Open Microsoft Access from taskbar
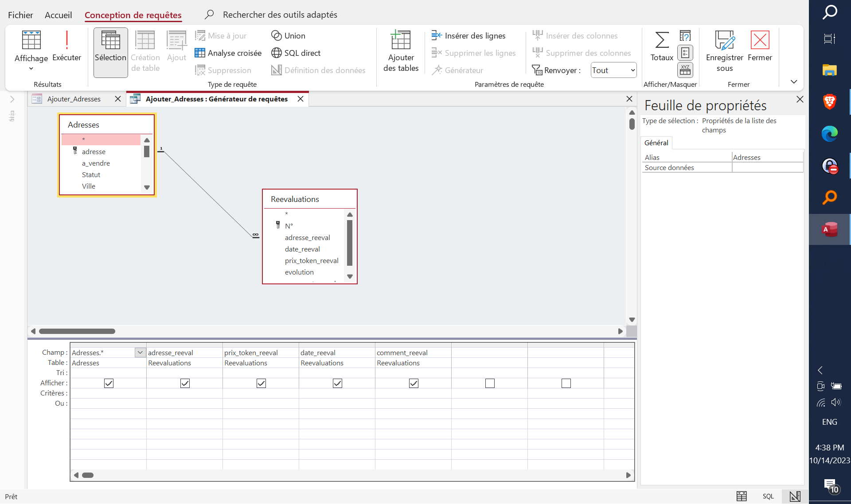 [829, 229]
